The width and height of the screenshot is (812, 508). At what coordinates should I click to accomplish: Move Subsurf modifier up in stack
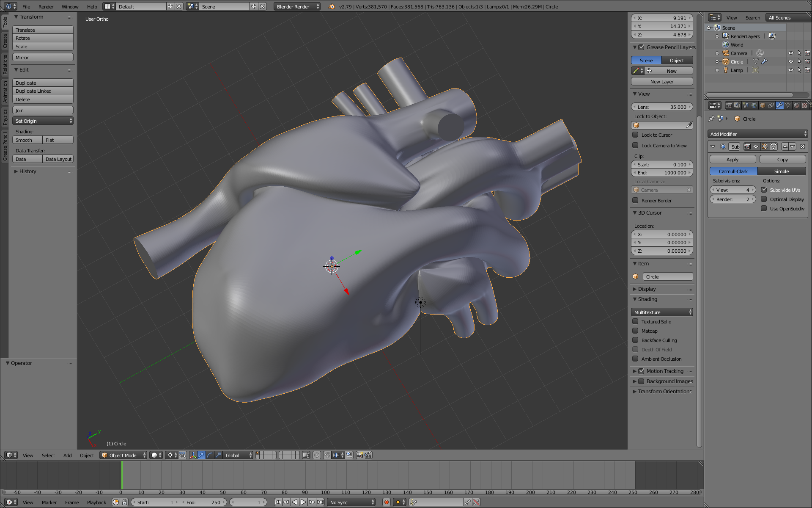tap(785, 147)
